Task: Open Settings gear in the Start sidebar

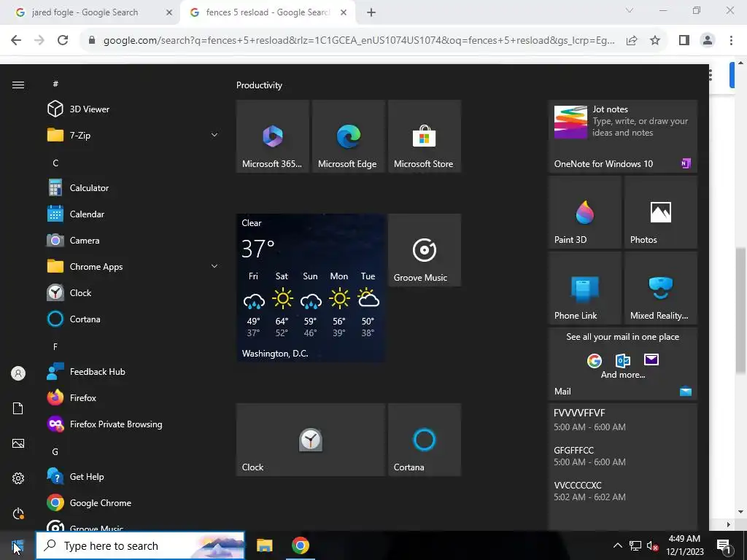Action: (x=18, y=478)
